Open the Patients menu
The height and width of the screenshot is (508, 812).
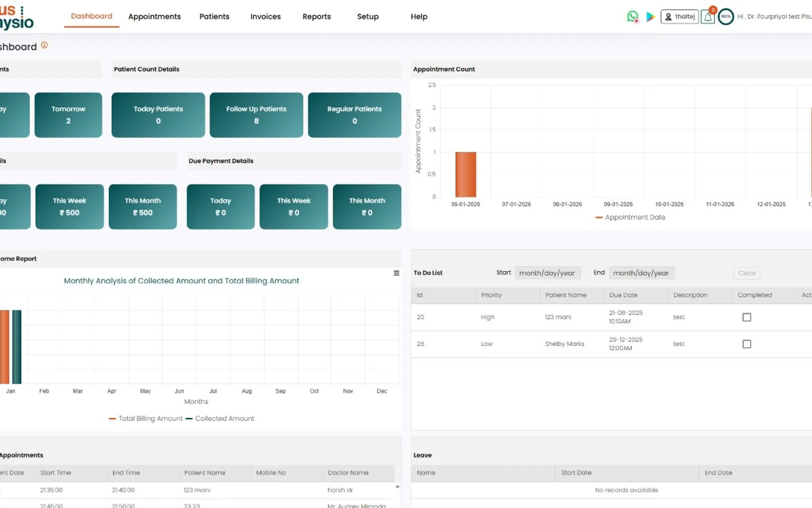214,17
